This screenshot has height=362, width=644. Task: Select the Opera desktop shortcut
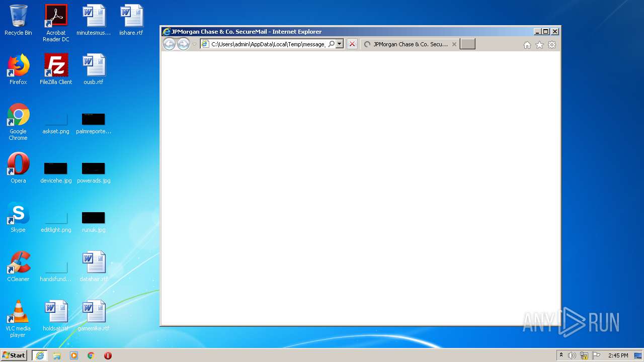18,168
